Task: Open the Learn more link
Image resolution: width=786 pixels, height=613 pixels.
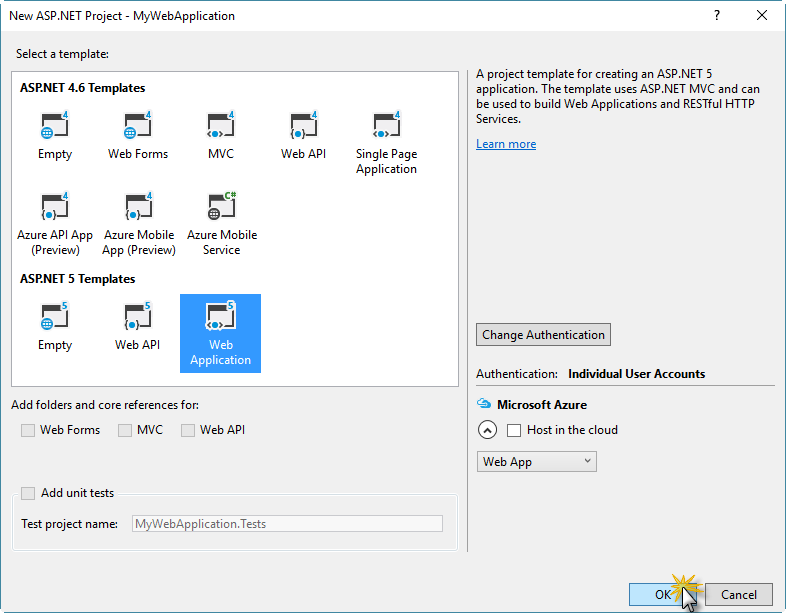Action: [506, 144]
